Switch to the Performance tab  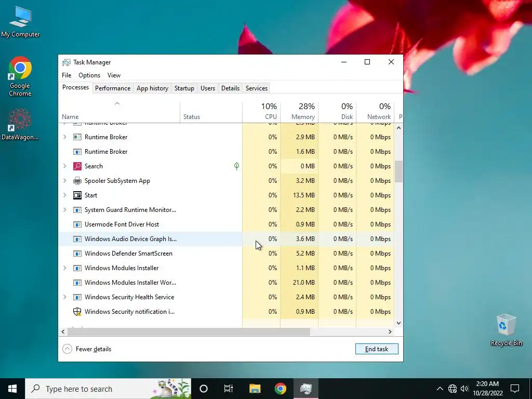point(113,88)
